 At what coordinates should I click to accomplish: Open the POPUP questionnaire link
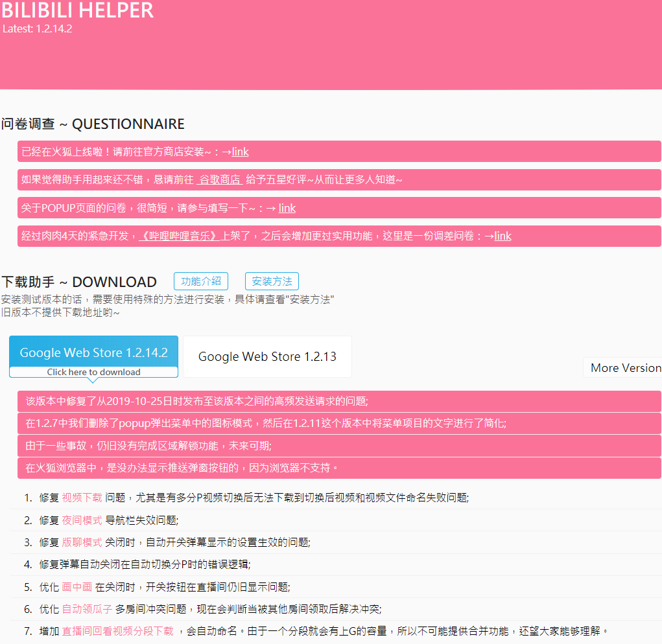(287, 208)
